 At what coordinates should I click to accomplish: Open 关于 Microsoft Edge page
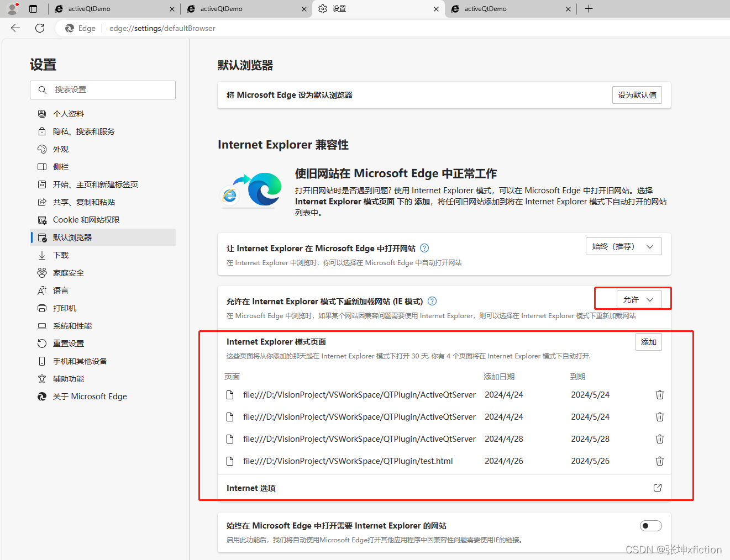point(103,397)
